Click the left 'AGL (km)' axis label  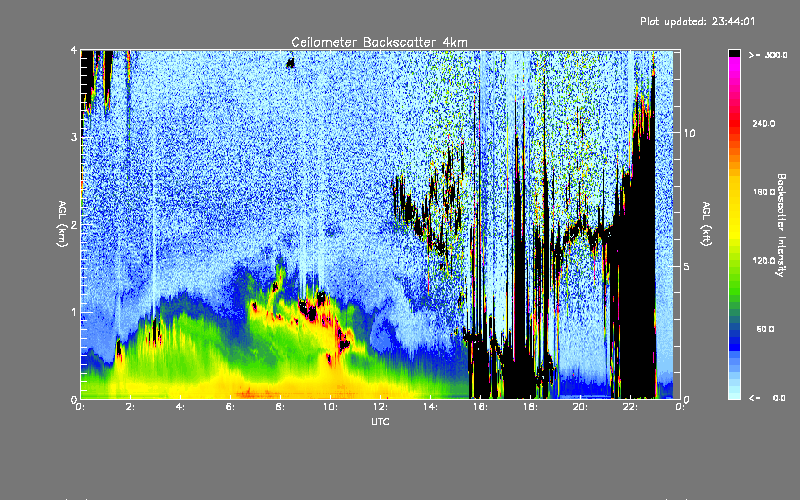click(x=62, y=224)
